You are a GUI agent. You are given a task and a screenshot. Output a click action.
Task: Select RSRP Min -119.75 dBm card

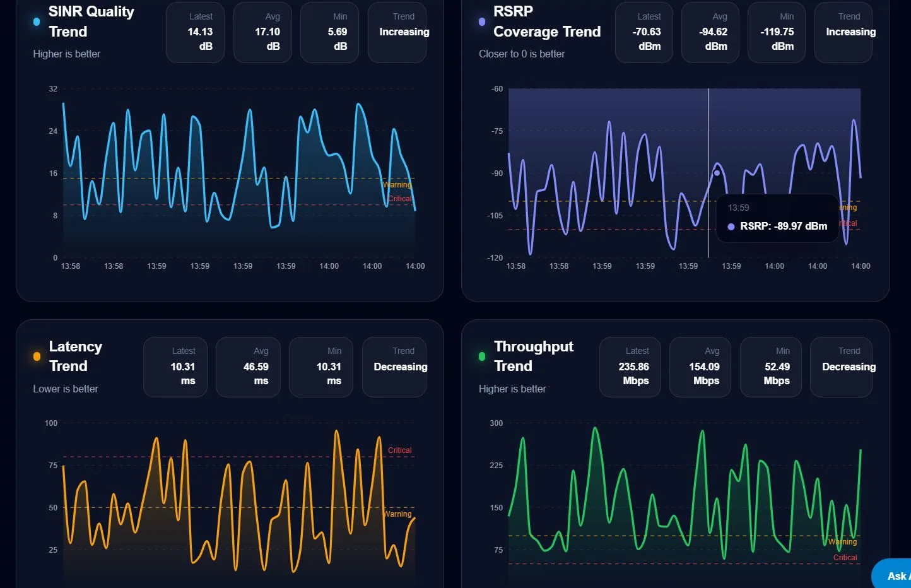777,32
